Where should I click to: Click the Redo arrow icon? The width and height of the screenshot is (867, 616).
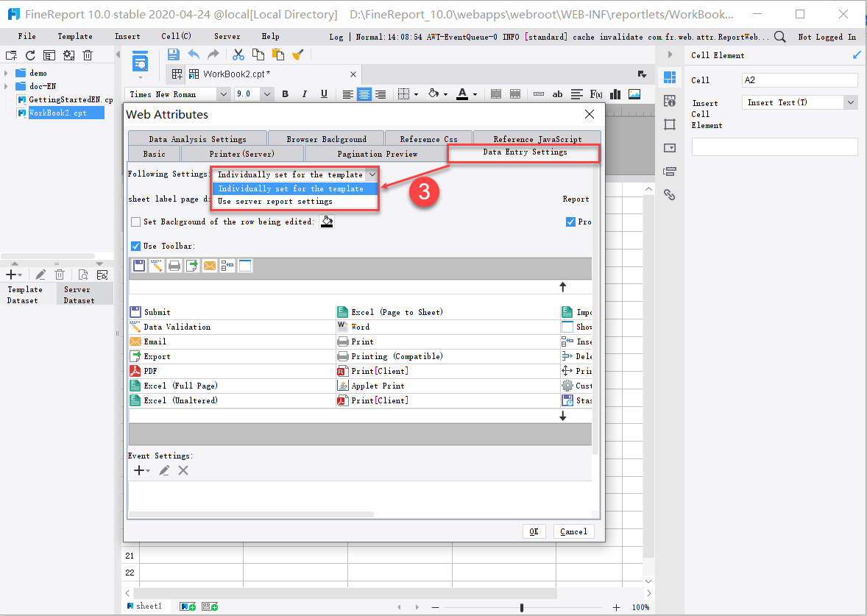(213, 54)
